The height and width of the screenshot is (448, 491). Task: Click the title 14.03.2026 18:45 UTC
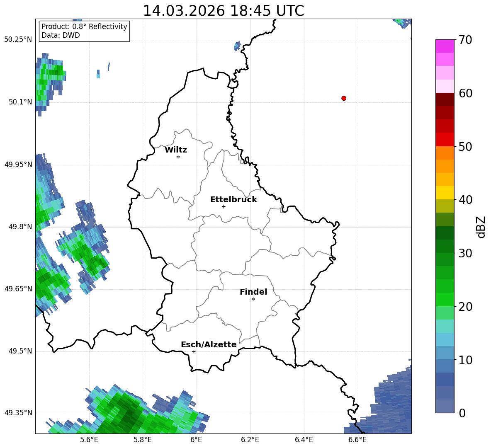tap(223, 11)
